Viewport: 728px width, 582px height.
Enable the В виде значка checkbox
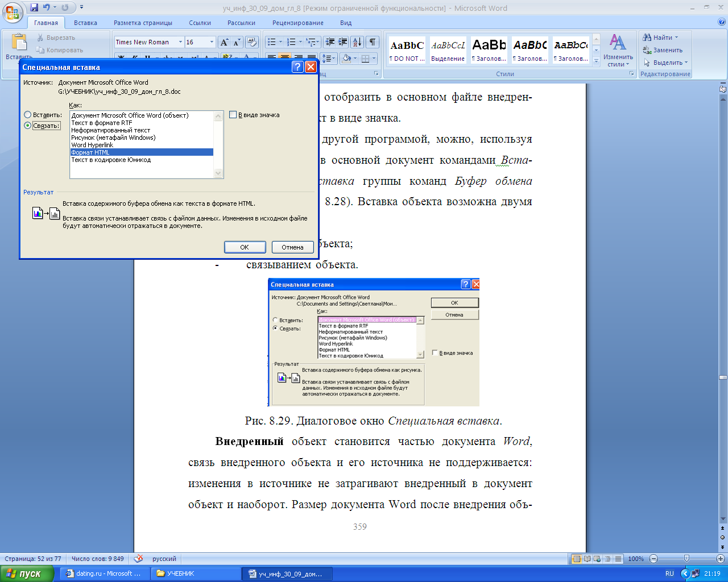click(x=233, y=115)
